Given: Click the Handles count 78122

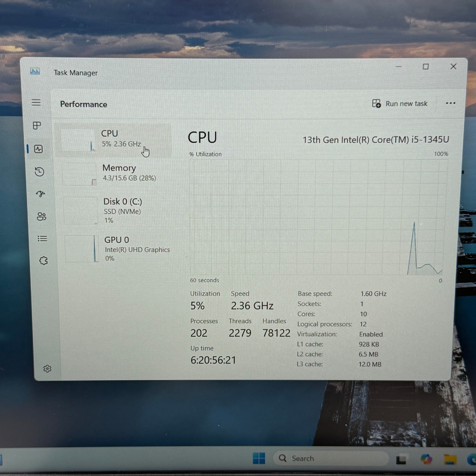Looking at the screenshot, I should pos(276,333).
